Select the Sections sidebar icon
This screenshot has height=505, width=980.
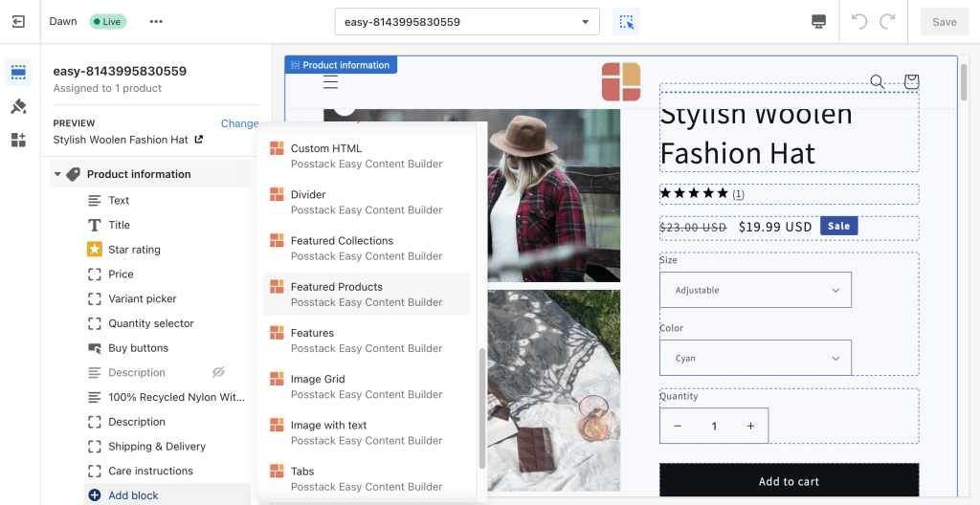click(19, 73)
